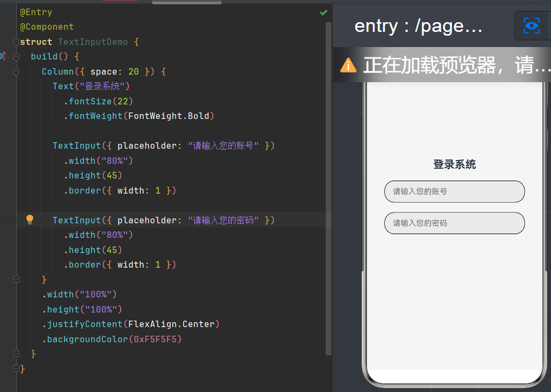
Task: Click the TextInputDemo struct name
Action: 93,42
